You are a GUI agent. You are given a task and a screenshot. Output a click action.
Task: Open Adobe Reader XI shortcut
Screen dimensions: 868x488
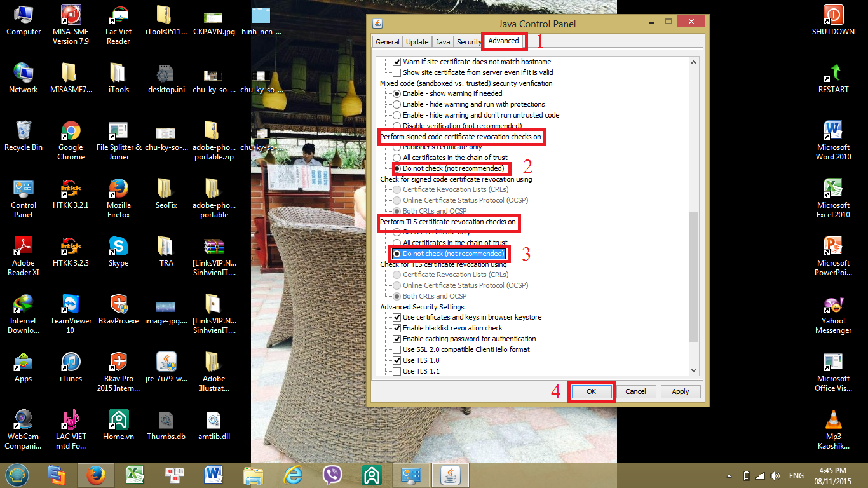pyautogui.click(x=24, y=248)
